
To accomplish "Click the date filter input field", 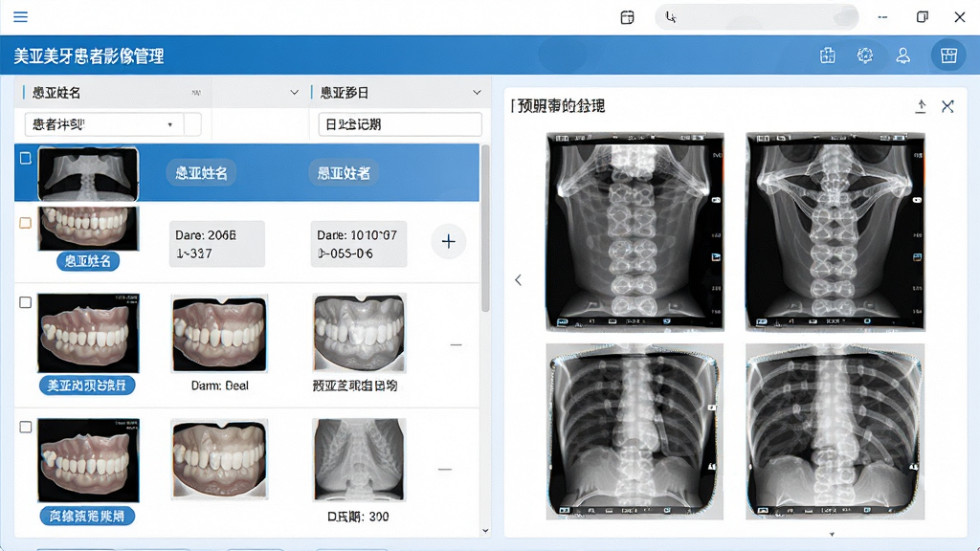I will click(400, 124).
